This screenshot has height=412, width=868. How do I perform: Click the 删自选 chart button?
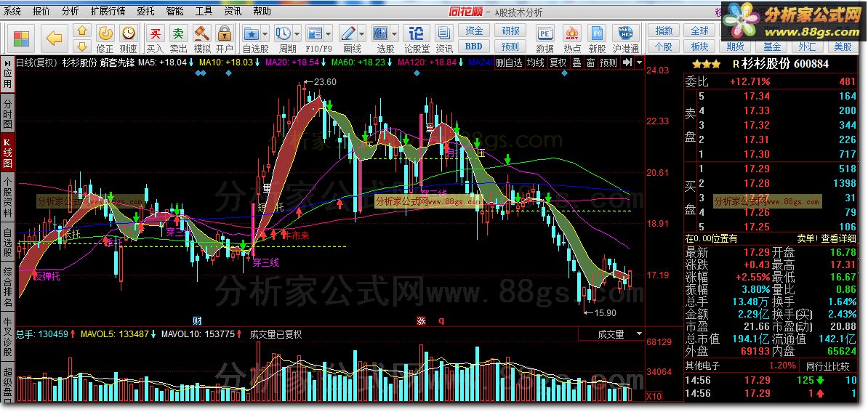(509, 62)
